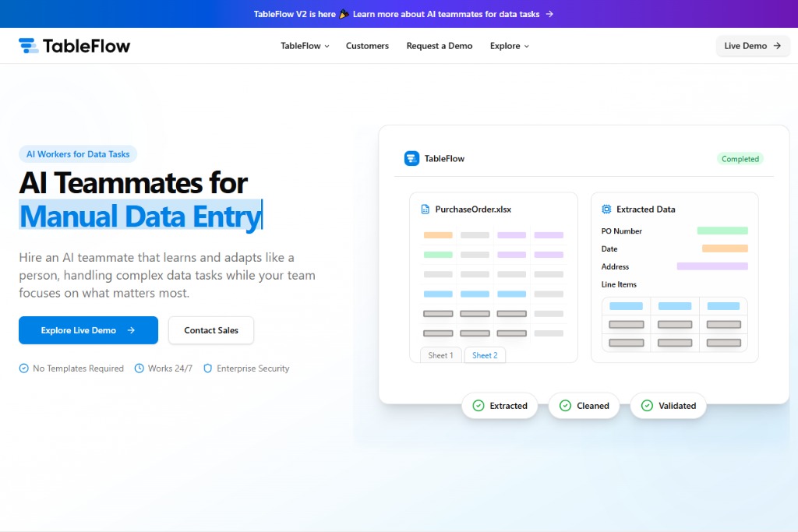798x532 pixels.
Task: Click the Contact Sales button
Action: pyautogui.click(x=211, y=330)
